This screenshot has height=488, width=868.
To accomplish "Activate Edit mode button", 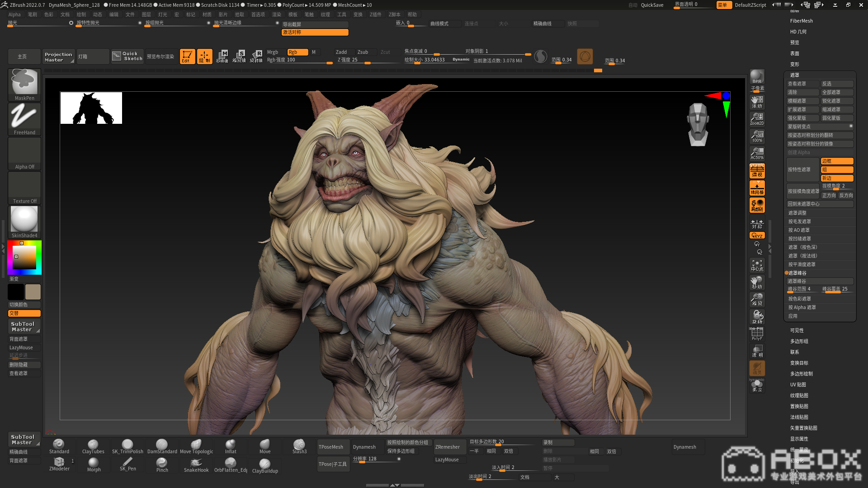I will pos(187,56).
